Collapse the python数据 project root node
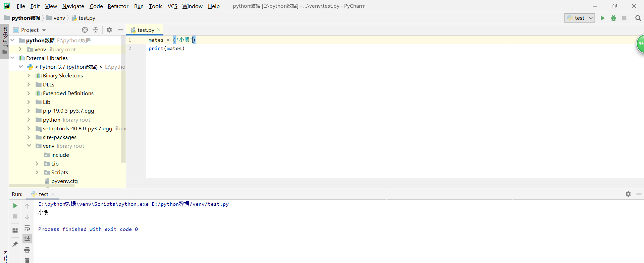 [x=13, y=40]
